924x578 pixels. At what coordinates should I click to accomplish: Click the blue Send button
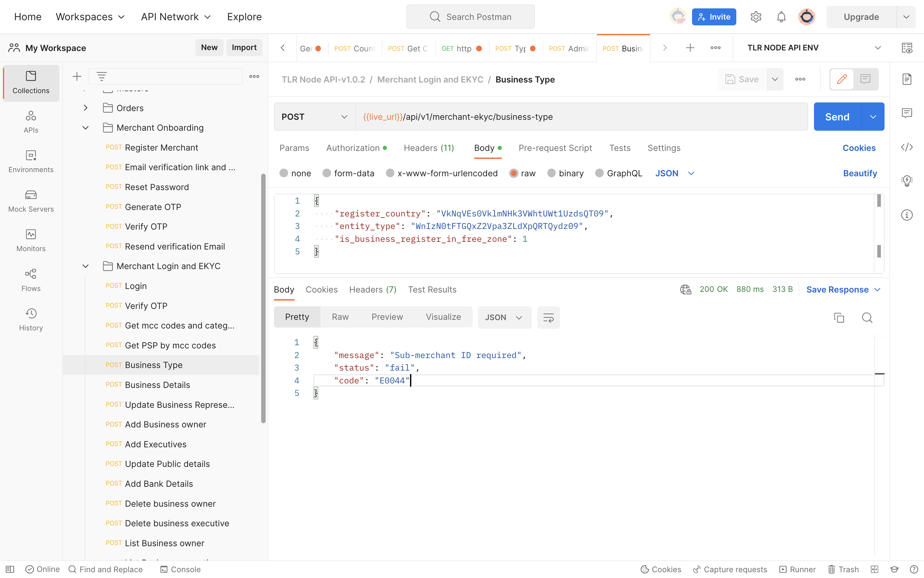click(x=837, y=117)
